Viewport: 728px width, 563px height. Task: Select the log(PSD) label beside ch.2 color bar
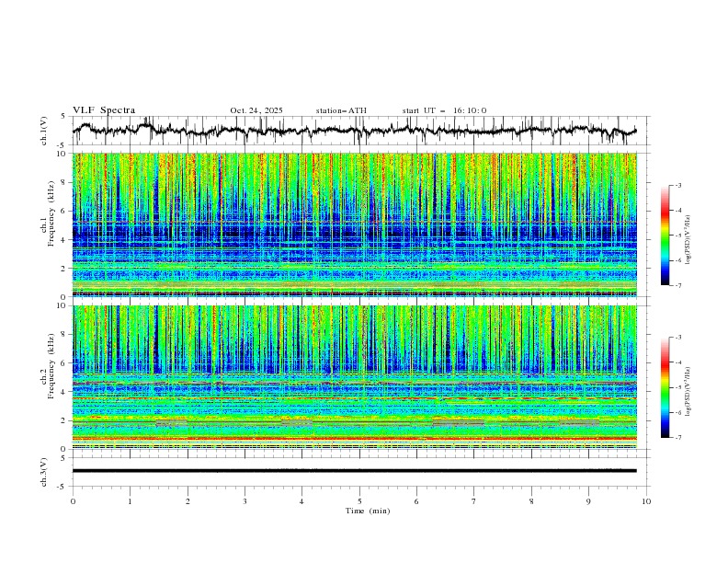coord(688,392)
